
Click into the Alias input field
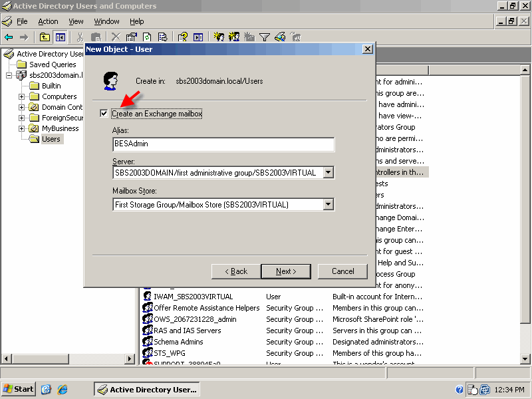coord(223,144)
